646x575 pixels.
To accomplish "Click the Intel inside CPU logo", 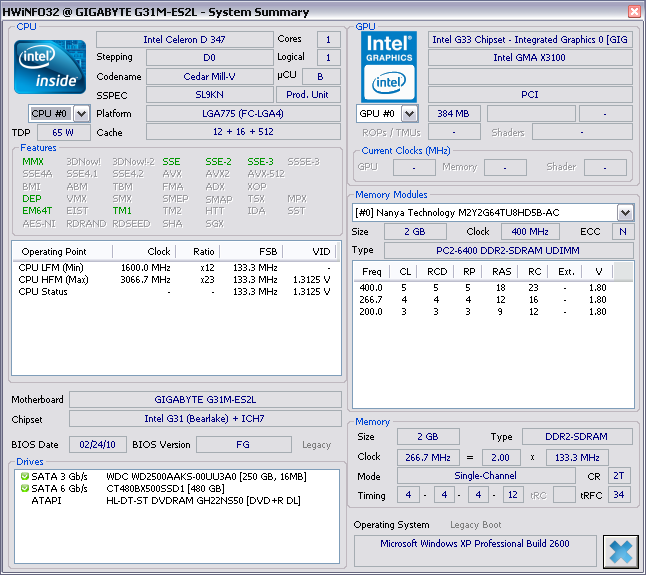I will 50,67.
